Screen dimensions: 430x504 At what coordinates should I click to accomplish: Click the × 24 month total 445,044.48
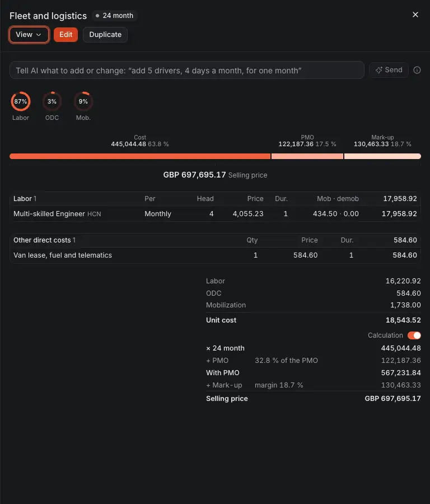point(401,348)
